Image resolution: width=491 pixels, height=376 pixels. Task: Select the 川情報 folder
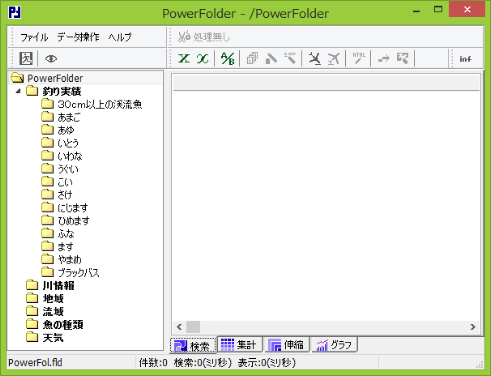tap(58, 286)
